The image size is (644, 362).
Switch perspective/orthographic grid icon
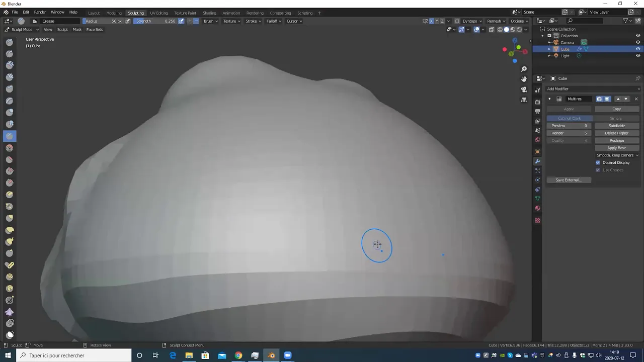coord(524,100)
